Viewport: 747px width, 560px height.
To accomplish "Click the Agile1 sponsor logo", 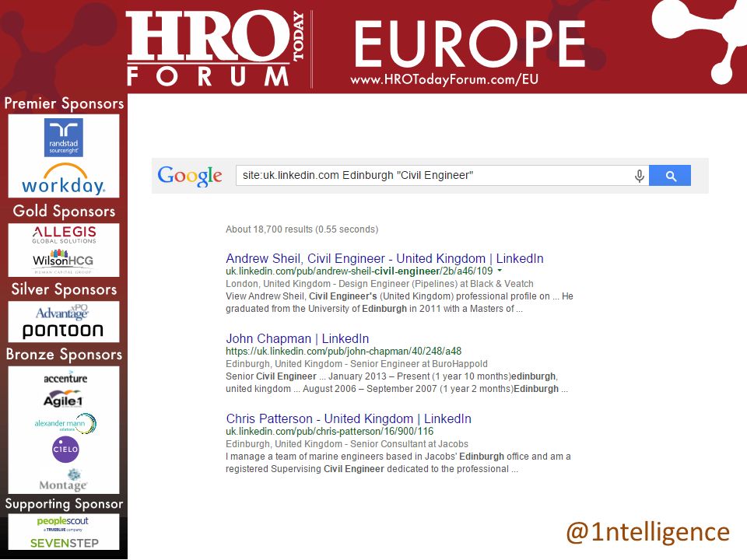I will pos(63,400).
